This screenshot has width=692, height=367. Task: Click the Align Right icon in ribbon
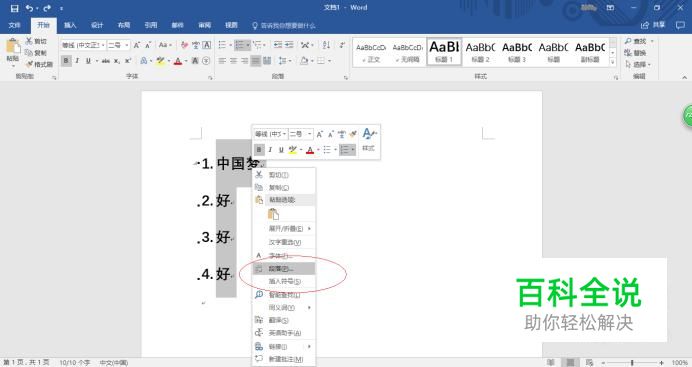244,61
